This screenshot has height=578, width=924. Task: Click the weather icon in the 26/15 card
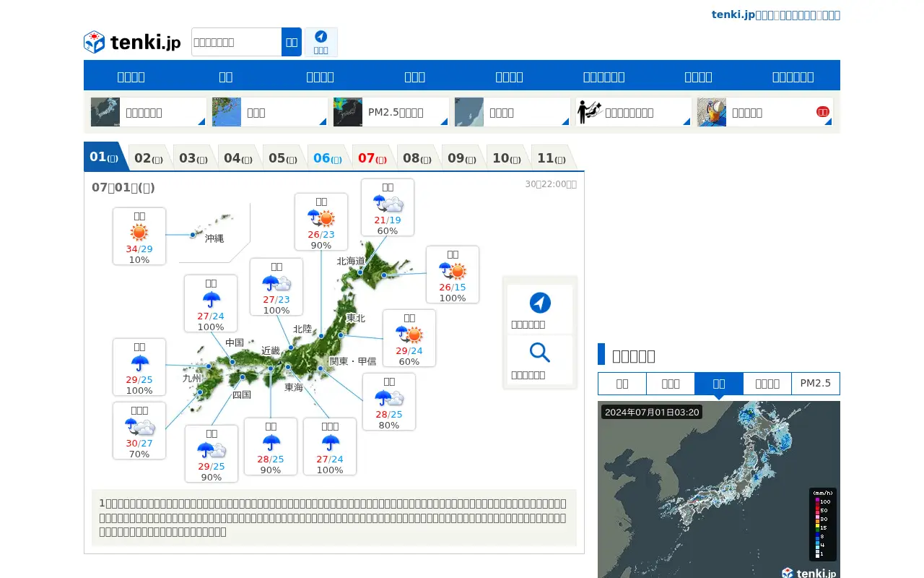pyautogui.click(x=453, y=271)
